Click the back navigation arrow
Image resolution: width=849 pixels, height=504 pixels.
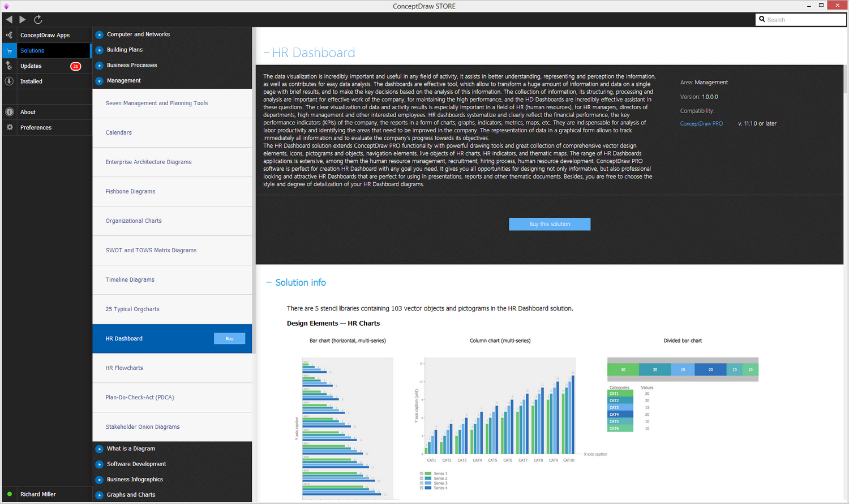point(9,20)
